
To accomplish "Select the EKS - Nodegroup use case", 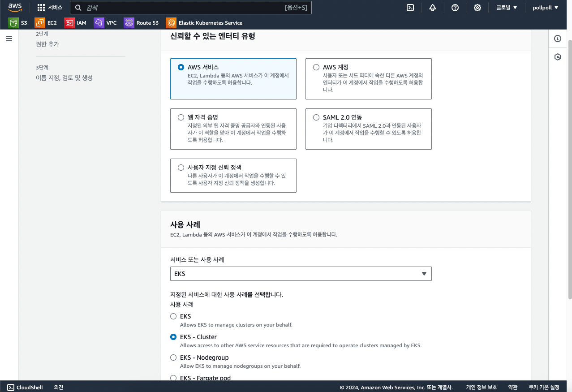I will [x=173, y=358].
